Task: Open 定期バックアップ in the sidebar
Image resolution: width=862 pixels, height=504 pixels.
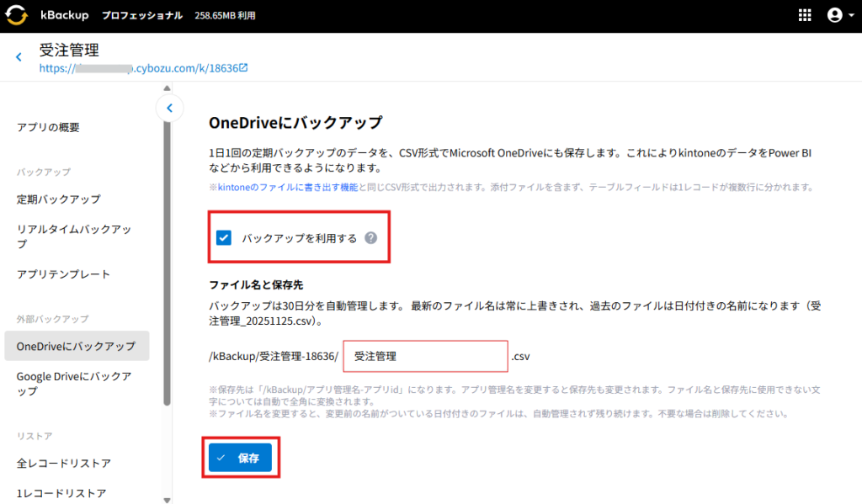Action: [x=59, y=199]
